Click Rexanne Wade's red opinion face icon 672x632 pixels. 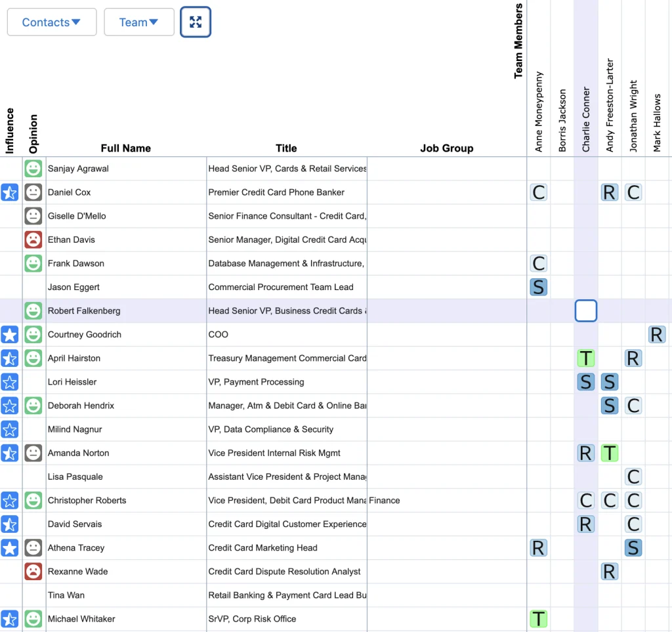point(33,572)
